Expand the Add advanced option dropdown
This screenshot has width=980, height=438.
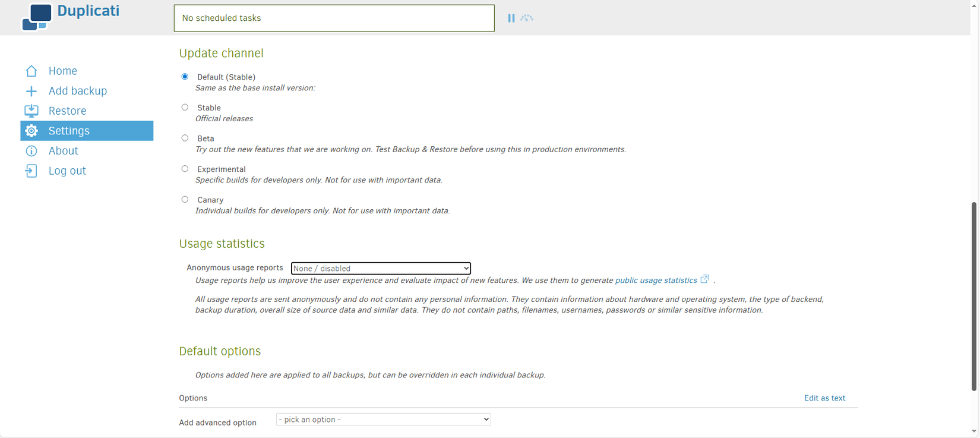384,420
